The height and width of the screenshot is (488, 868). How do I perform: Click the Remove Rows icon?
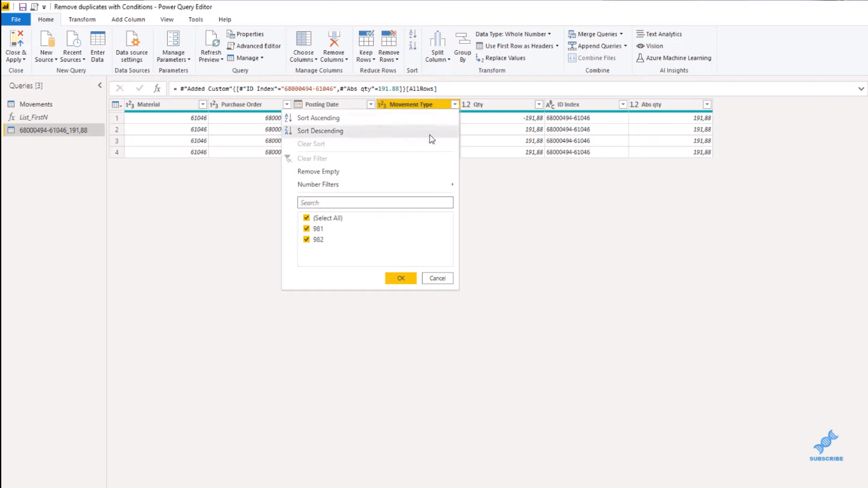(388, 39)
